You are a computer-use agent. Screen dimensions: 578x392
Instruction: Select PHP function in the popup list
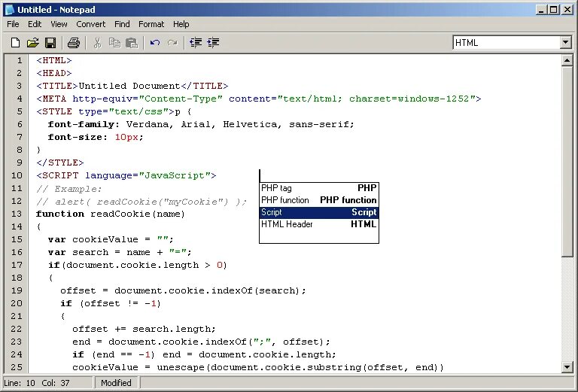pos(319,200)
